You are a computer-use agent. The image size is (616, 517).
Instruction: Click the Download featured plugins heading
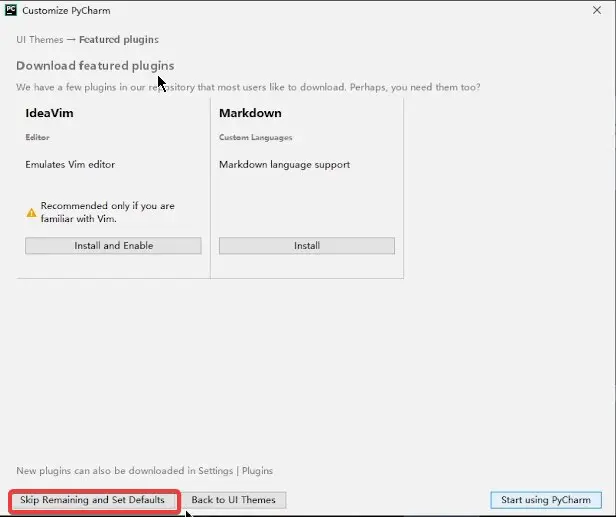click(x=95, y=66)
